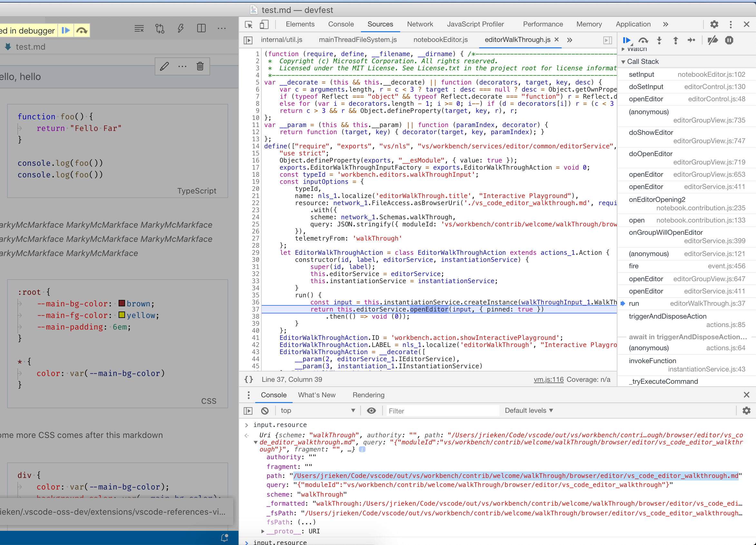This screenshot has height=545, width=756.
Task: Switch to the Network panel
Action: click(x=420, y=24)
